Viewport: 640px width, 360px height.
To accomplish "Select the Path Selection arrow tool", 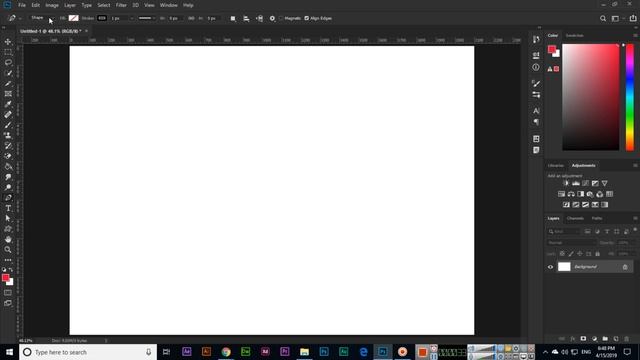I will point(8,218).
